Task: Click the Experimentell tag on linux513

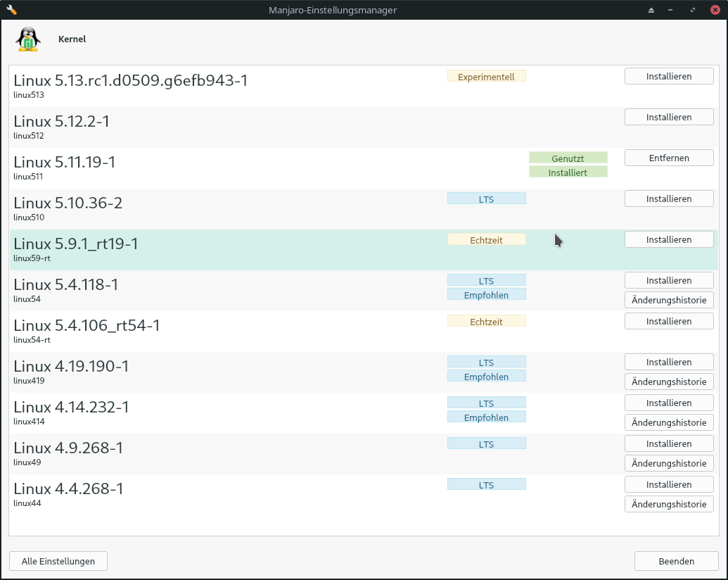Action: point(487,77)
